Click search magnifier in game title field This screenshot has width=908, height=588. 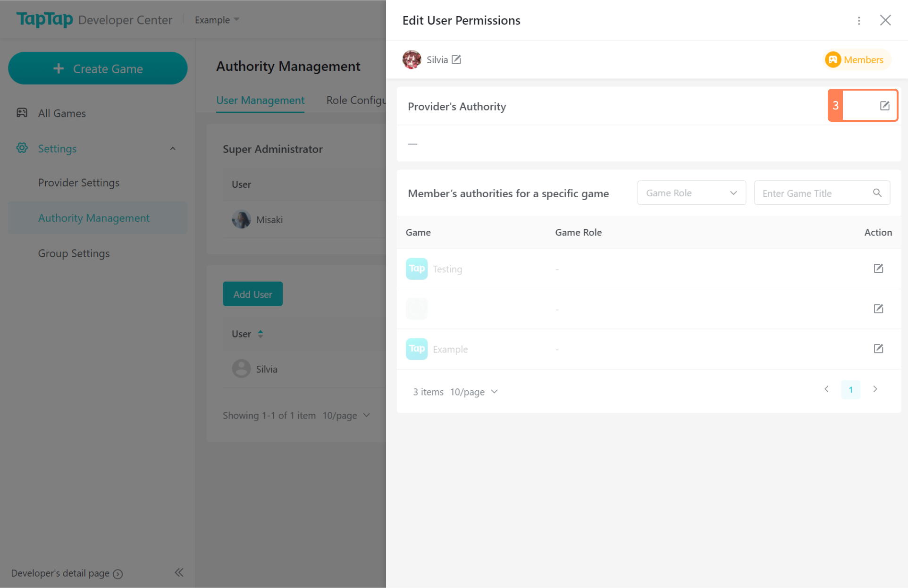pos(877,193)
